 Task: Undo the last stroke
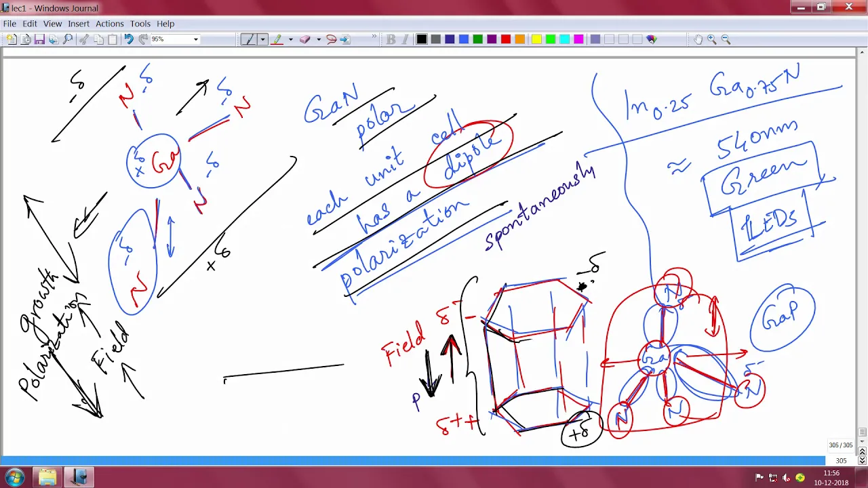click(x=128, y=39)
